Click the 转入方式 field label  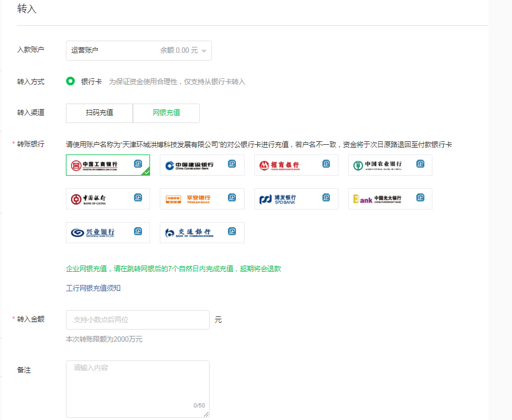(31, 82)
